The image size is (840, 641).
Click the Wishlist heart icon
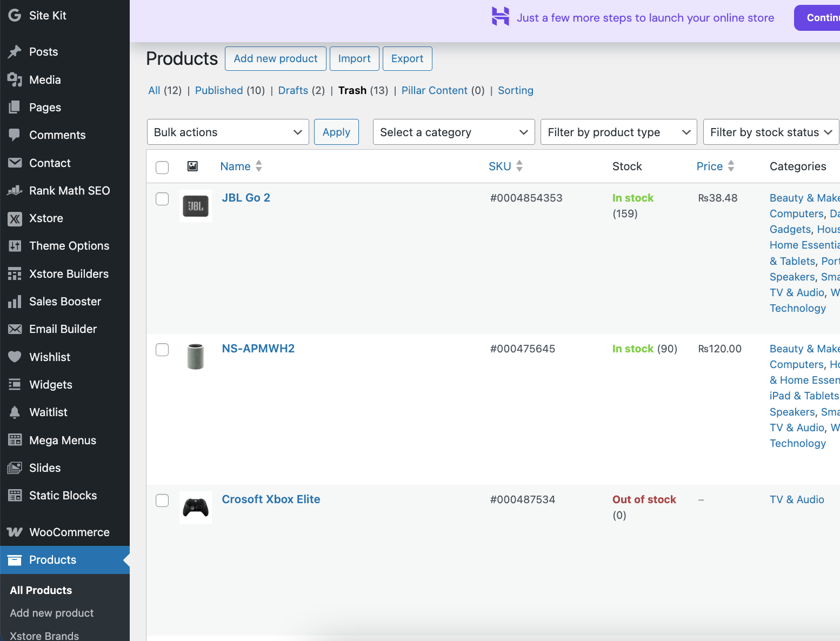pos(15,357)
